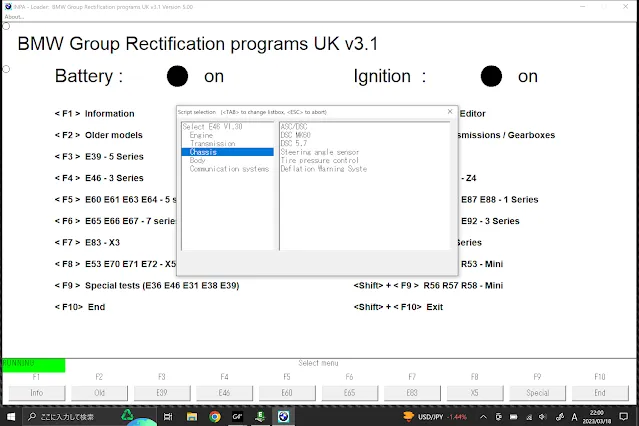Open the green E app taskbar icon
639x426 pixels.
point(260,417)
